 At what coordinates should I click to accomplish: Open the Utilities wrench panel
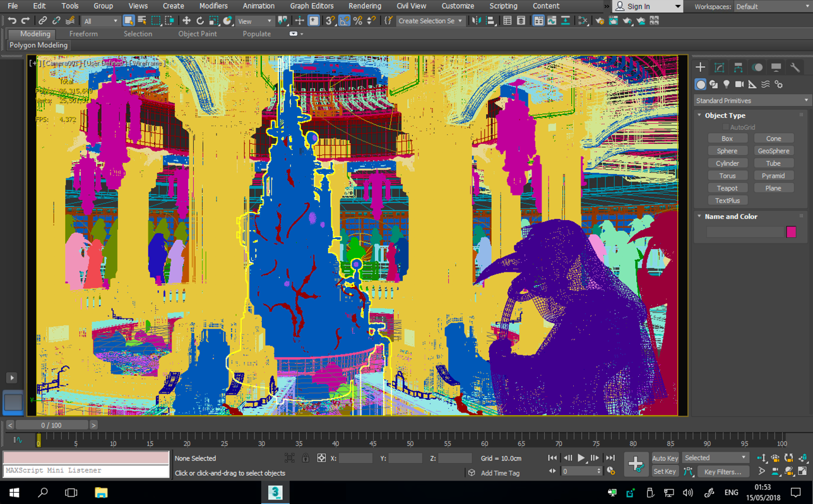pos(795,67)
